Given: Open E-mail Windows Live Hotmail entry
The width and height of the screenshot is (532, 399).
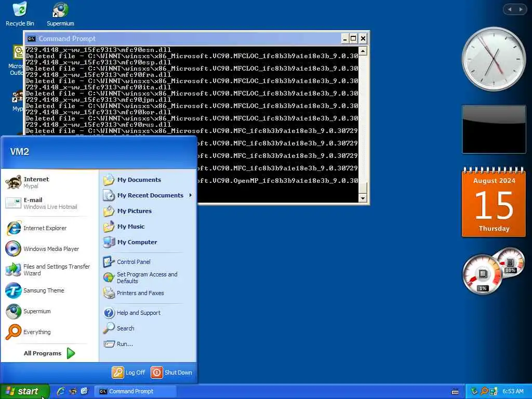Looking at the screenshot, I should 49,203.
